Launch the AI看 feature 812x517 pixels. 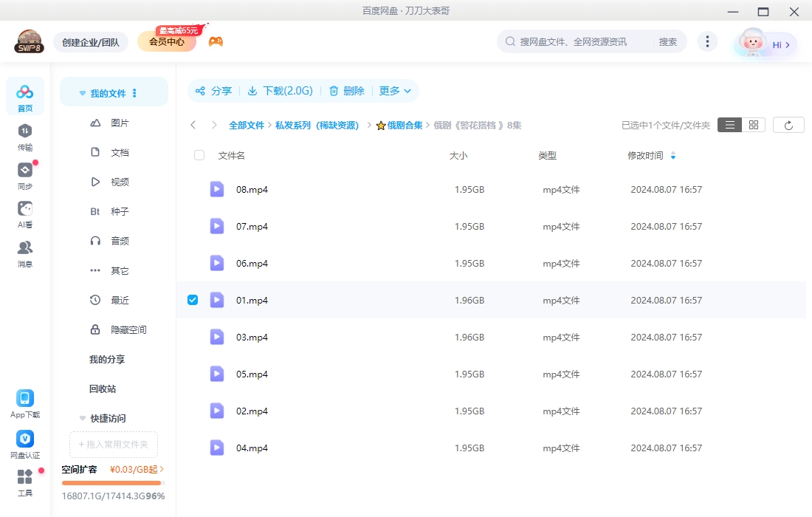tap(24, 213)
